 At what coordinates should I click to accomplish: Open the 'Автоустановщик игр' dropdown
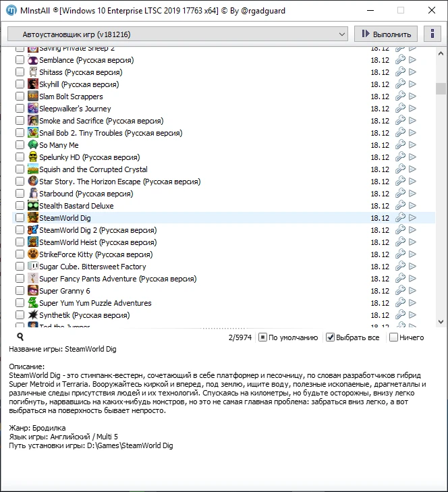click(177, 34)
